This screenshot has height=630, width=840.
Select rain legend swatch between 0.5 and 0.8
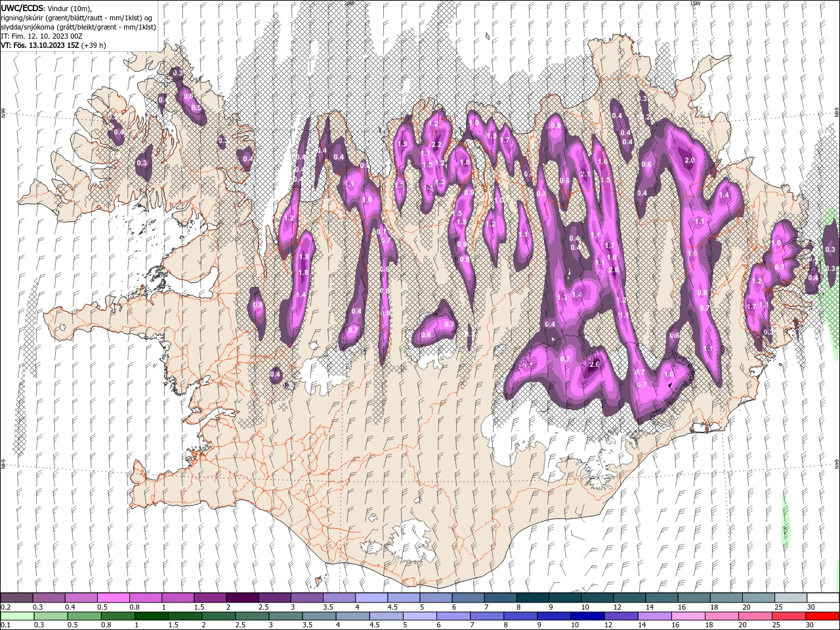point(84,616)
